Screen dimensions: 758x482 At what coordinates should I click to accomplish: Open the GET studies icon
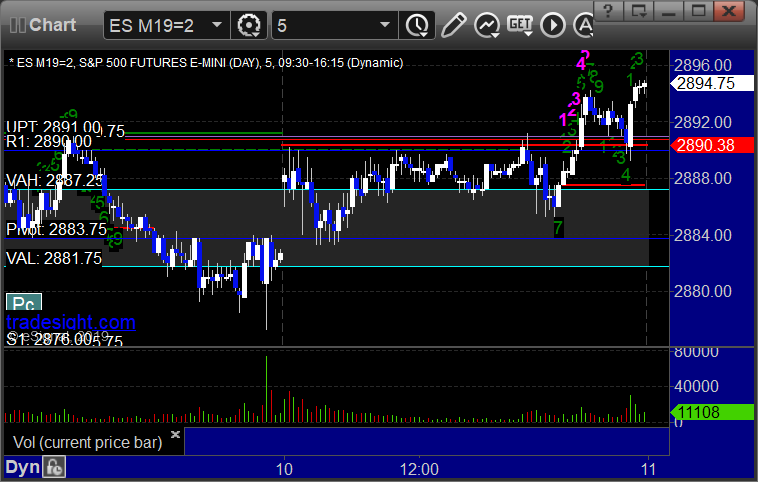tap(520, 25)
